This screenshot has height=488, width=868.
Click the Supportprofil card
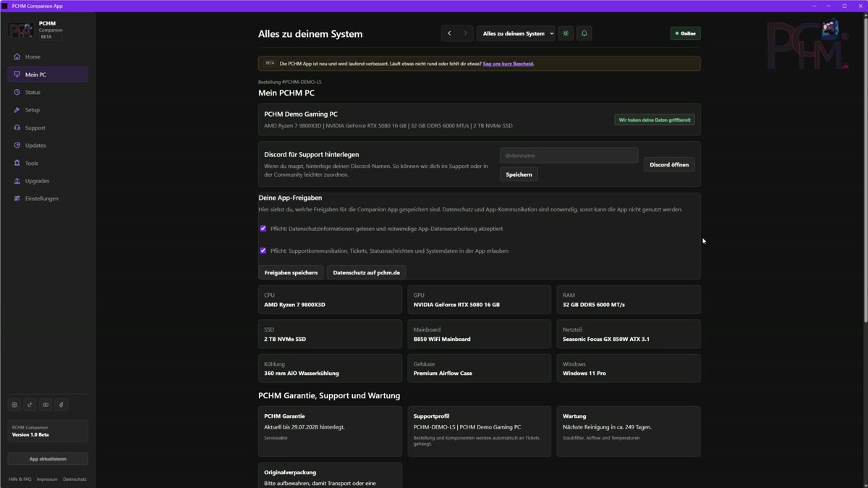tap(479, 432)
